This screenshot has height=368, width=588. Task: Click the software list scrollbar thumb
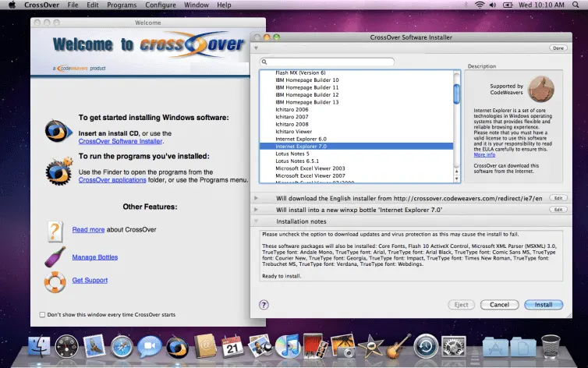[x=456, y=94]
